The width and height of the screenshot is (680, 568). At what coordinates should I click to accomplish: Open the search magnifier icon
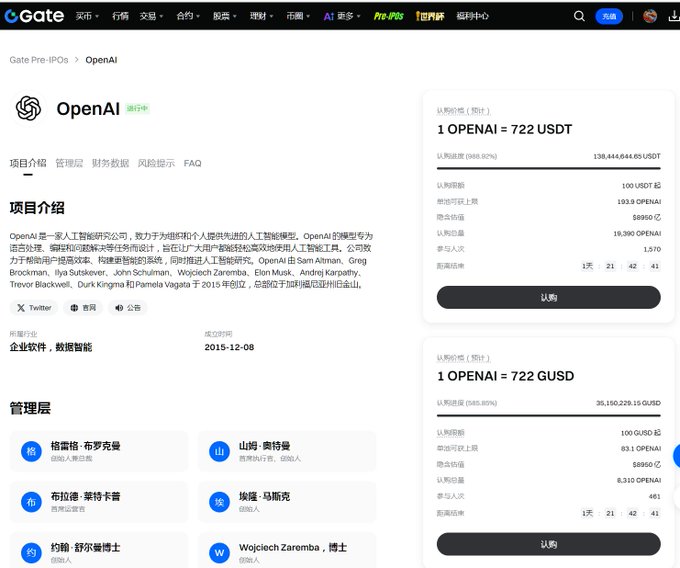pos(579,16)
